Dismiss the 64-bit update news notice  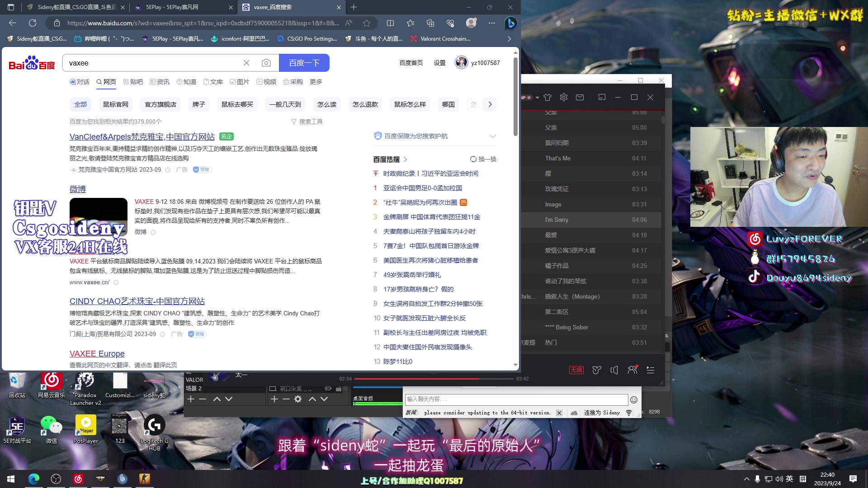pyautogui.click(x=559, y=413)
